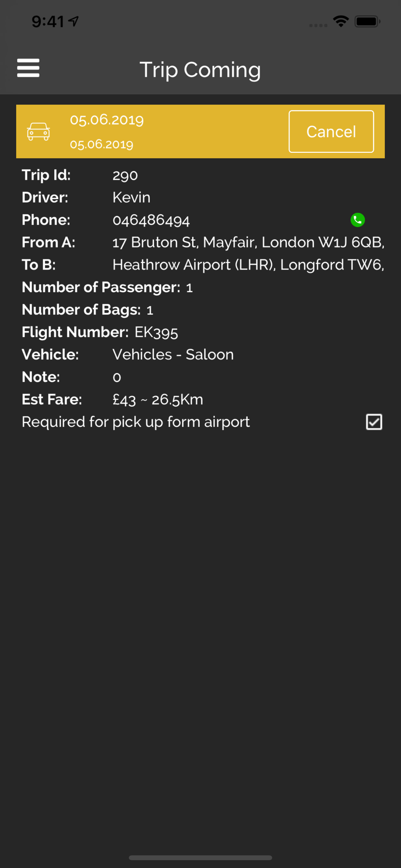The image size is (401, 868).
Task: Tap the green phone call icon
Action: [x=358, y=220]
